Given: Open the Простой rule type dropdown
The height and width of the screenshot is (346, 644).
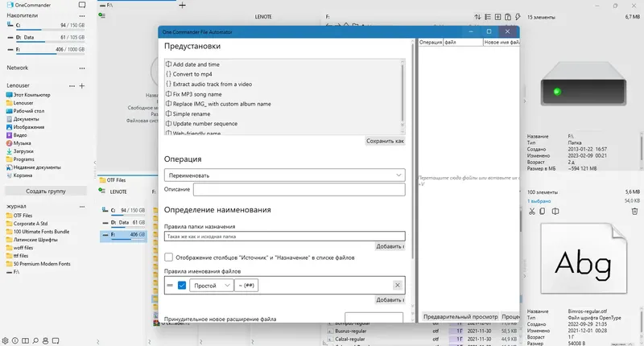Looking at the screenshot, I should 211,286.
